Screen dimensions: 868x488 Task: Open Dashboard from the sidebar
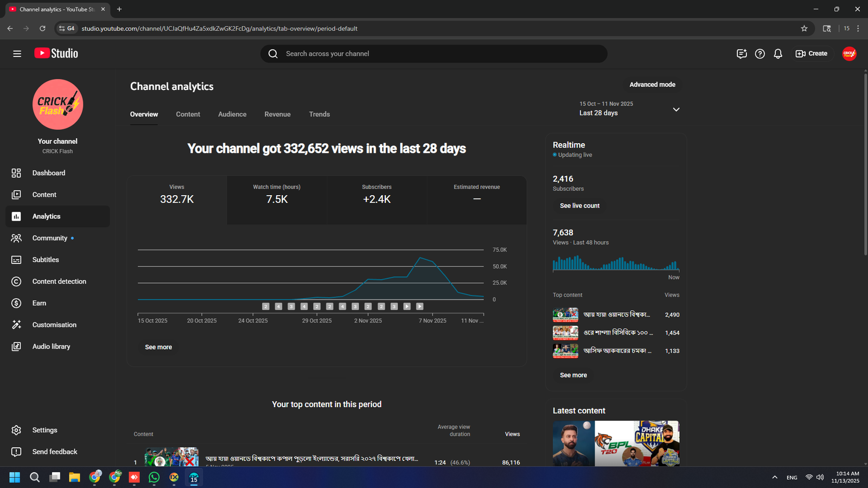[x=48, y=173]
